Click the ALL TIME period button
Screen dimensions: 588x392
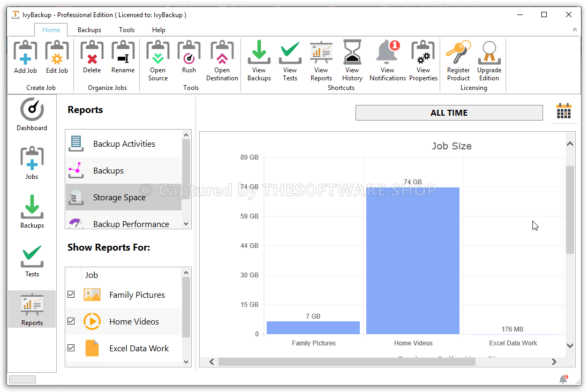(449, 112)
